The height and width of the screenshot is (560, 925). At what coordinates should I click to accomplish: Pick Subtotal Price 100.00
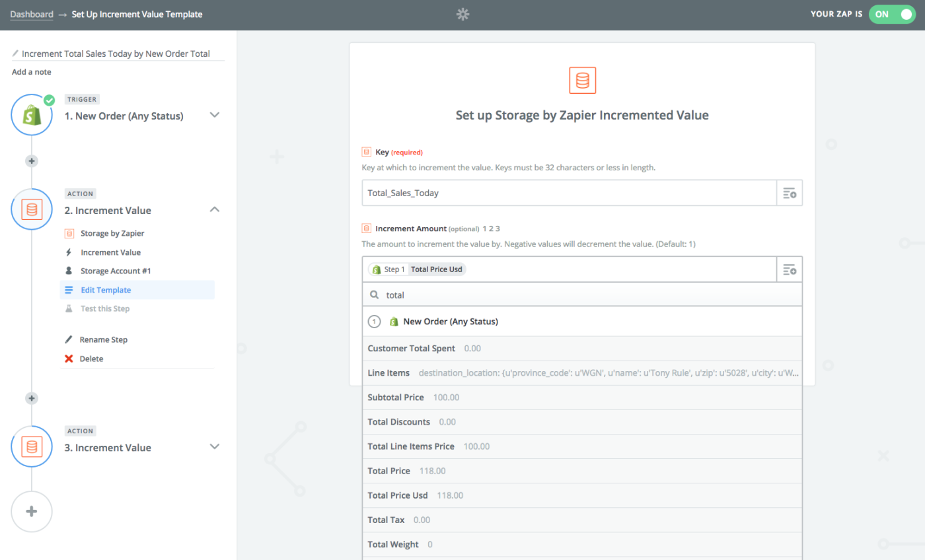click(582, 398)
